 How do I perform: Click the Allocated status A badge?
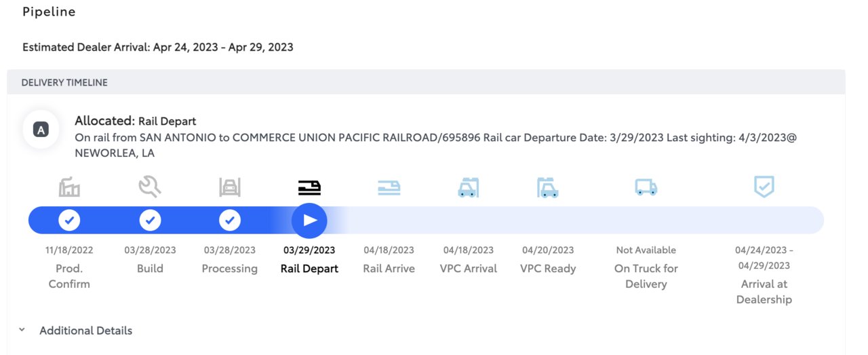point(41,130)
